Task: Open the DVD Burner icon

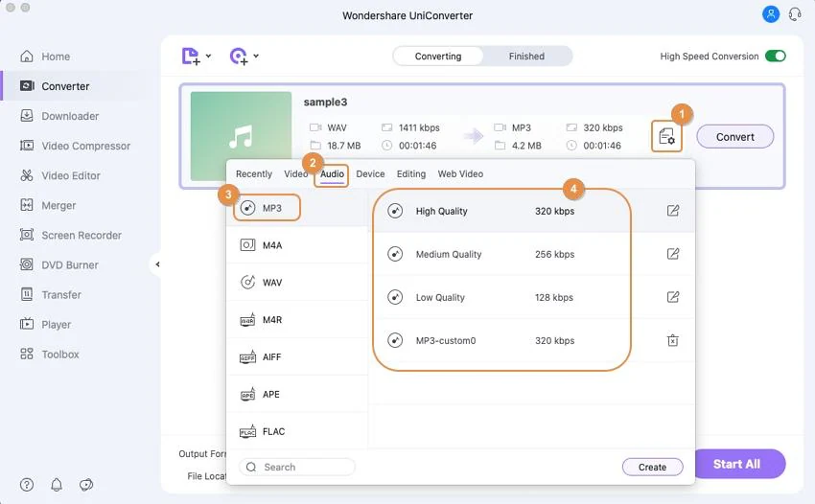Action: pyautogui.click(x=27, y=264)
